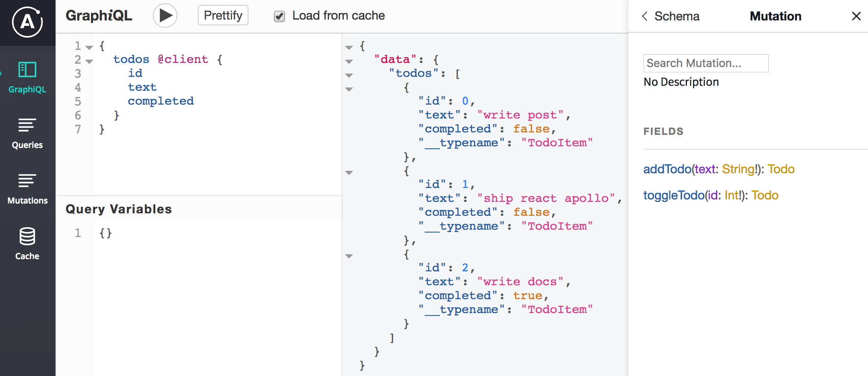Collapse the "todos" array in results

point(349,75)
